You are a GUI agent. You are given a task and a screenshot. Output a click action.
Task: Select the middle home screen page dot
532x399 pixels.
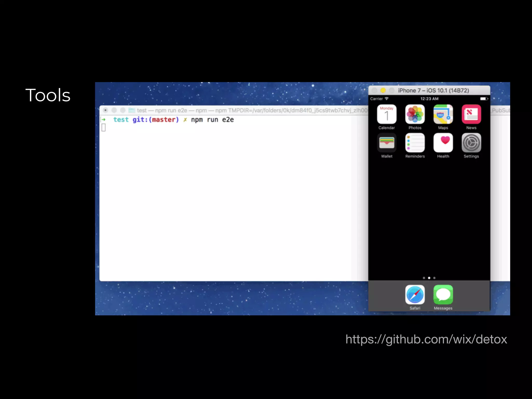coord(429,278)
